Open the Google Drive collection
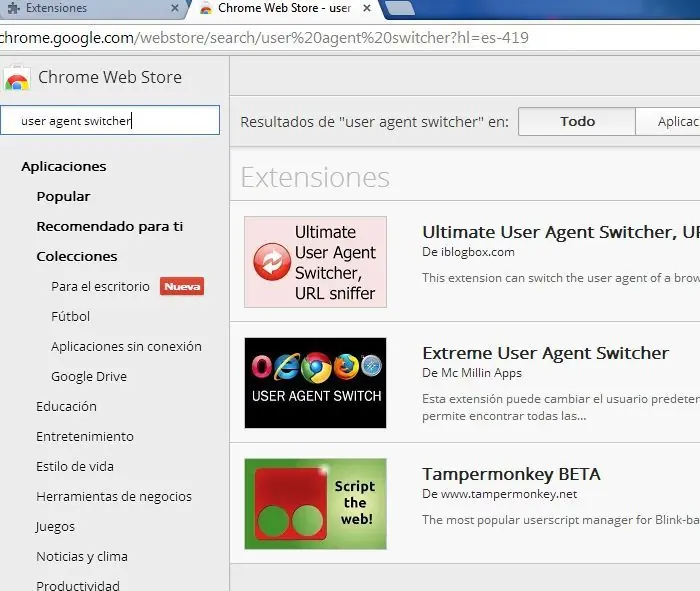This screenshot has width=700, height=591. [89, 376]
